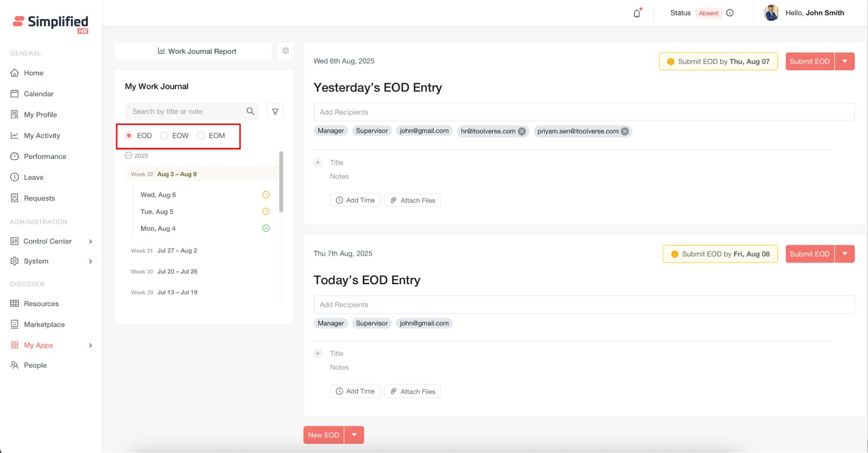Switch to EOM radio option
The image size is (868, 453).
[201, 135]
